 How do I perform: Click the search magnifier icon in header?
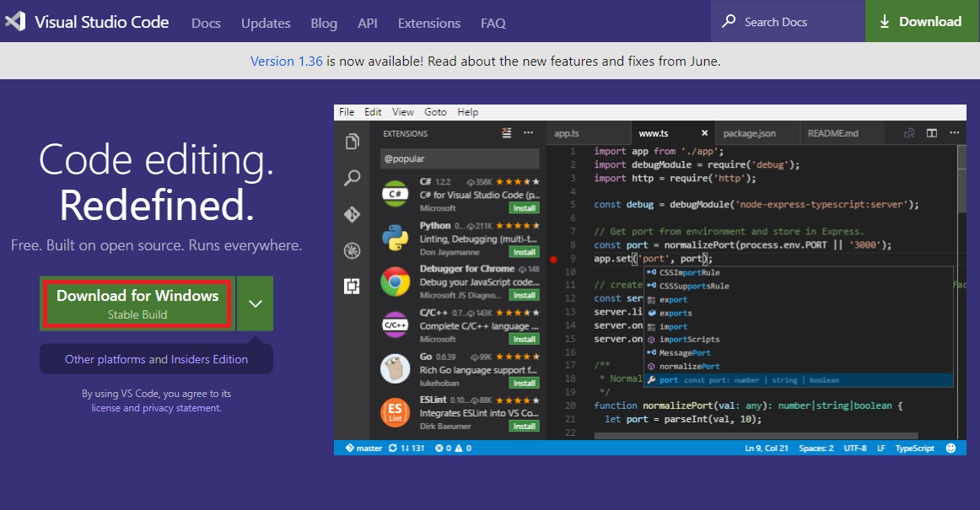[728, 21]
